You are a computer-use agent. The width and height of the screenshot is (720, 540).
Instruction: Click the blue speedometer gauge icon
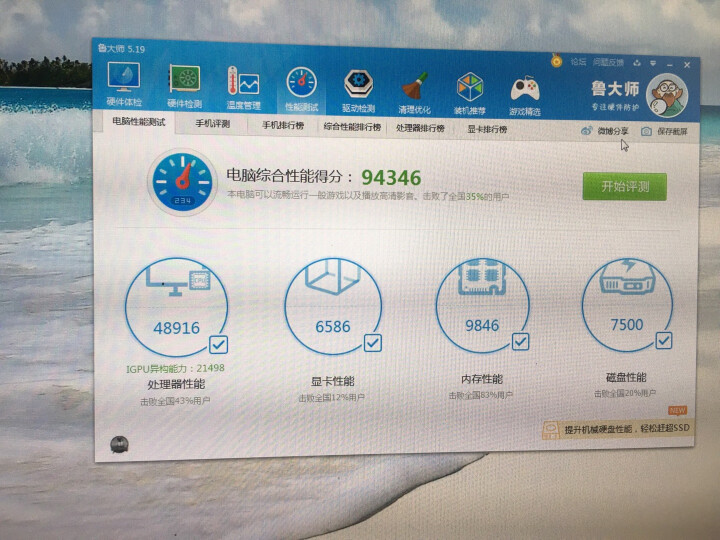pyautogui.click(x=182, y=182)
